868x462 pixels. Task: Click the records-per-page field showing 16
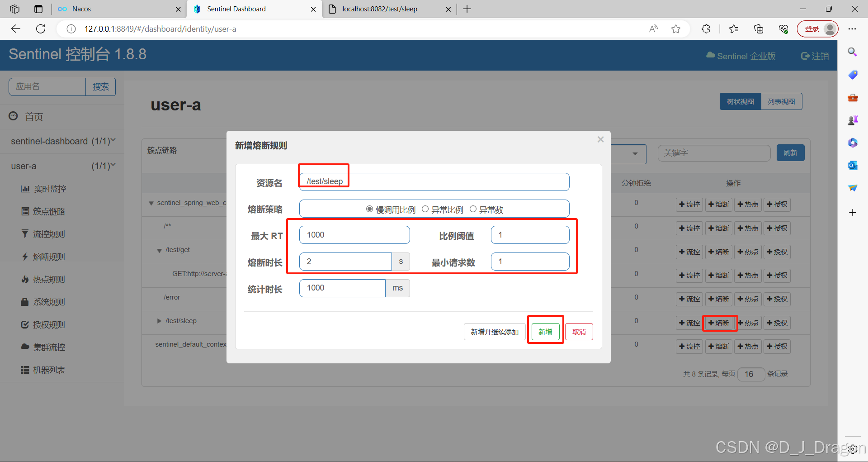coord(751,374)
